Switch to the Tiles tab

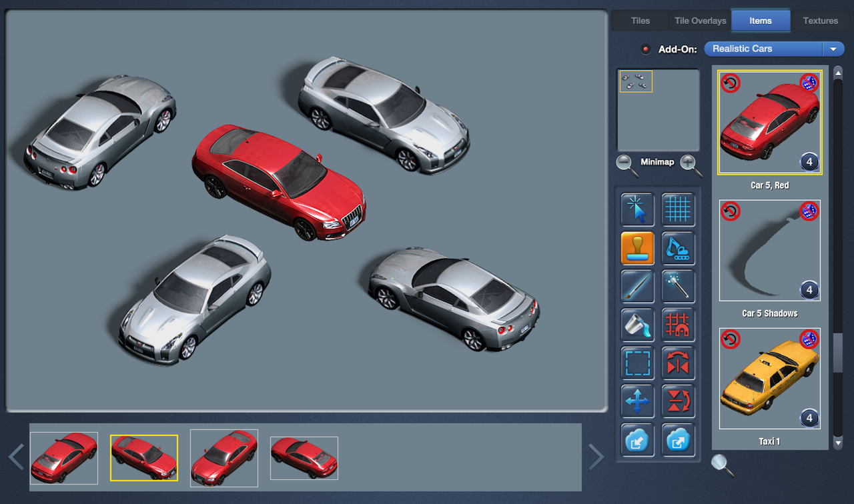coord(640,21)
